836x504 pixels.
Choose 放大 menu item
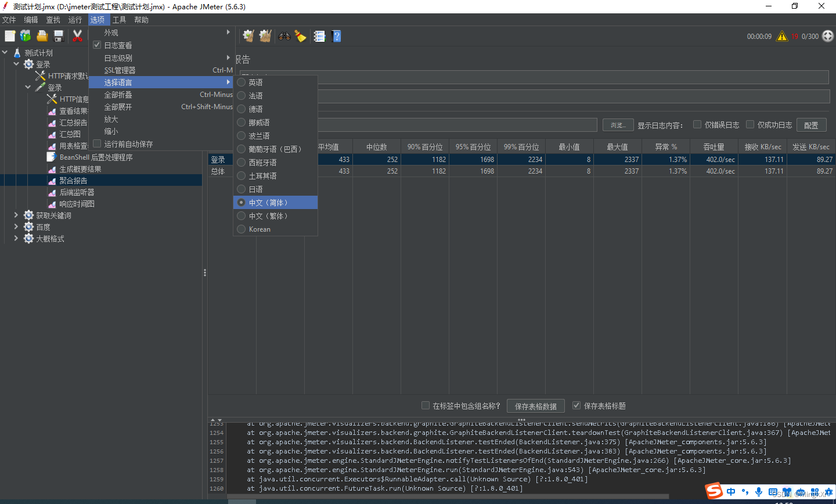pyautogui.click(x=162, y=118)
